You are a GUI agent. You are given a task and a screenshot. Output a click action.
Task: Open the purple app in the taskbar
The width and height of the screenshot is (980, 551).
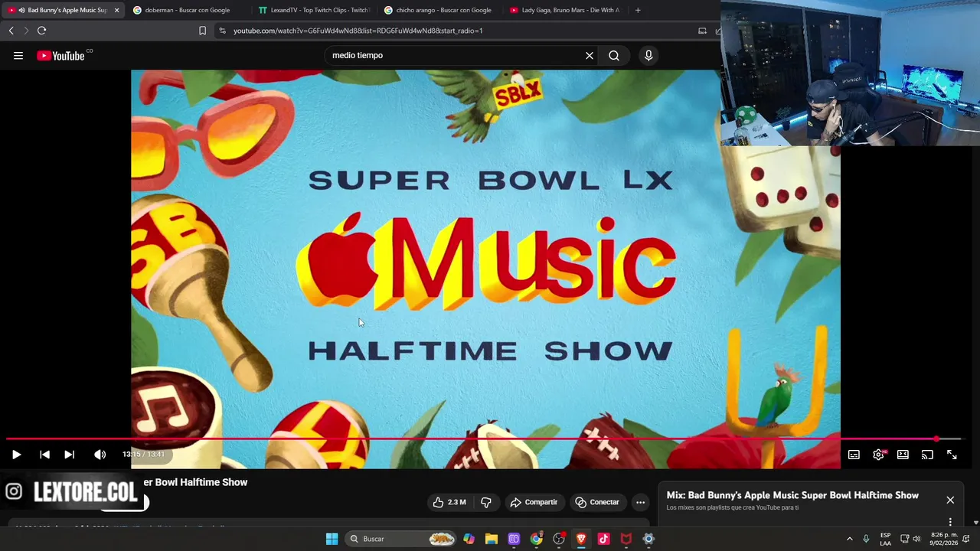point(514,539)
